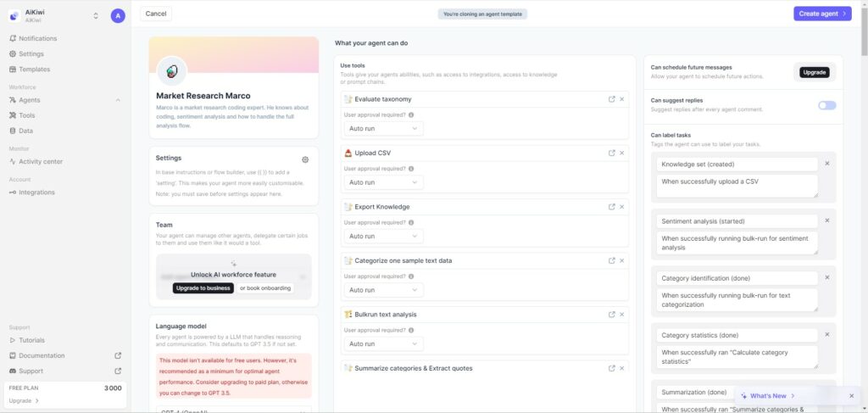Screen dimensions: 868x413
Task: Dismiss the What's New popup
Action: click(851, 396)
